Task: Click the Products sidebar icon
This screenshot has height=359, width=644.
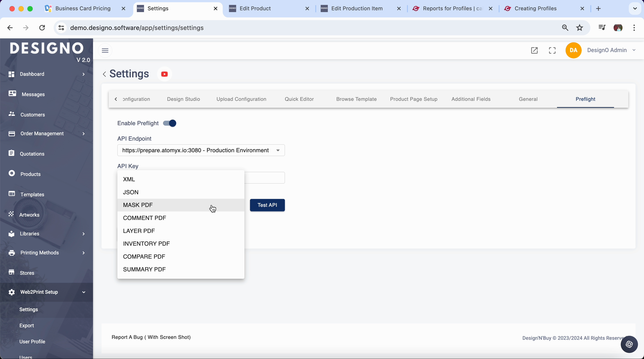Action: 11,173
